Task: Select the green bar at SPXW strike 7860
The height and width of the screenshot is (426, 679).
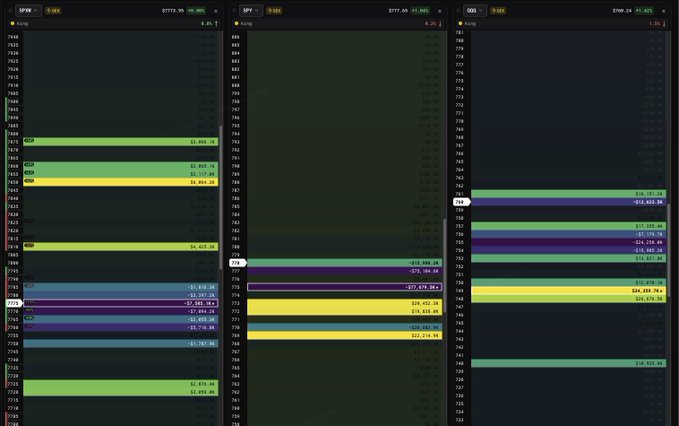Action: (121, 166)
